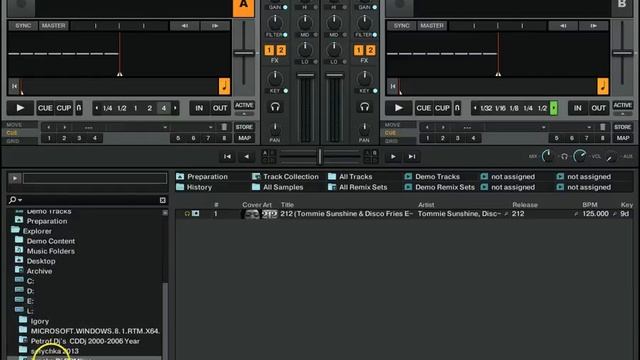Delete cue point on Deck B
The width and height of the screenshot is (640, 360).
603,127
